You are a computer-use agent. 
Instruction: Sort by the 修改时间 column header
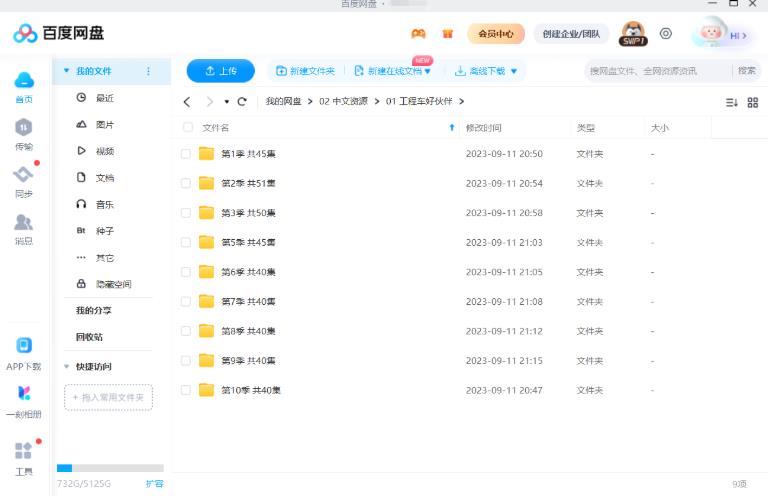pyautogui.click(x=483, y=128)
